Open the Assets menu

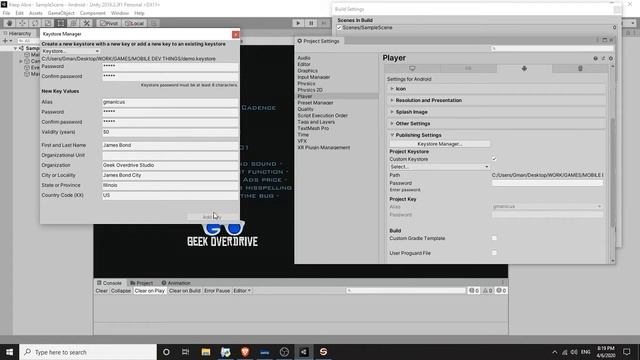pos(36,13)
